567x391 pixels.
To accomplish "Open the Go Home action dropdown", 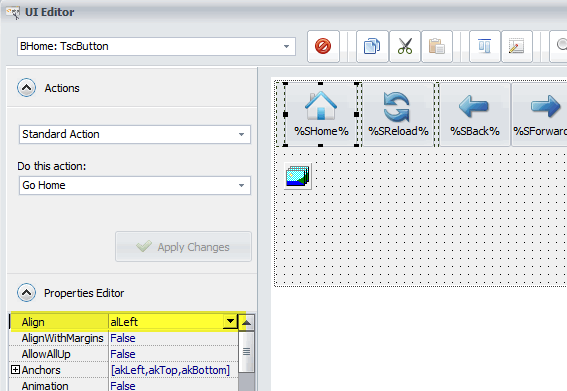I will point(241,186).
